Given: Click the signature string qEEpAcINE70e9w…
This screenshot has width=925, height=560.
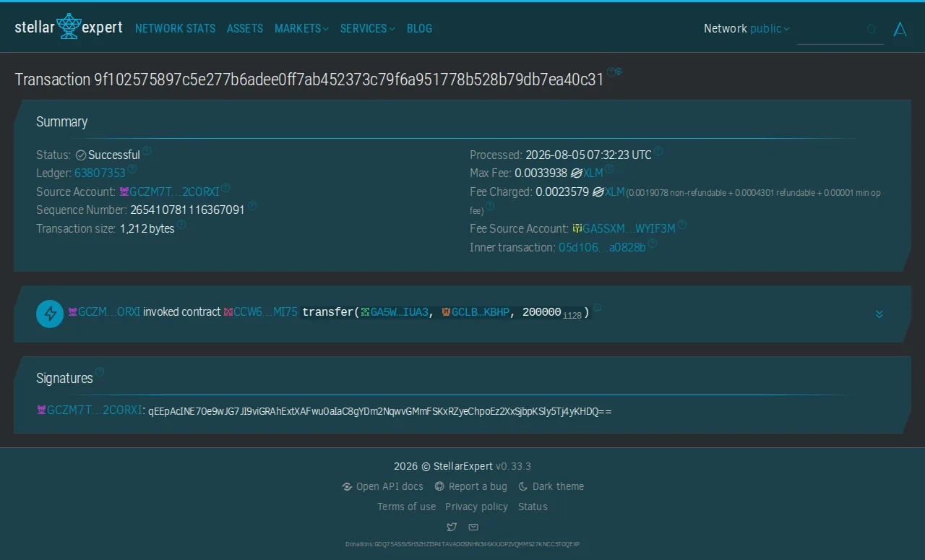Looking at the screenshot, I should click(380, 411).
